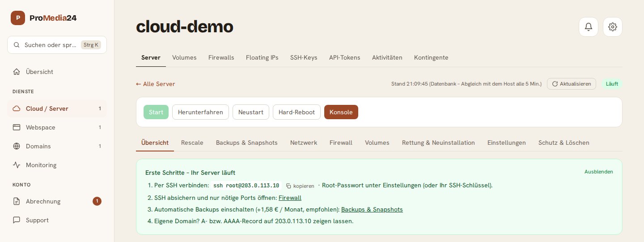Go back via Alle Server link
This screenshot has height=242, width=644.
pos(156,84)
